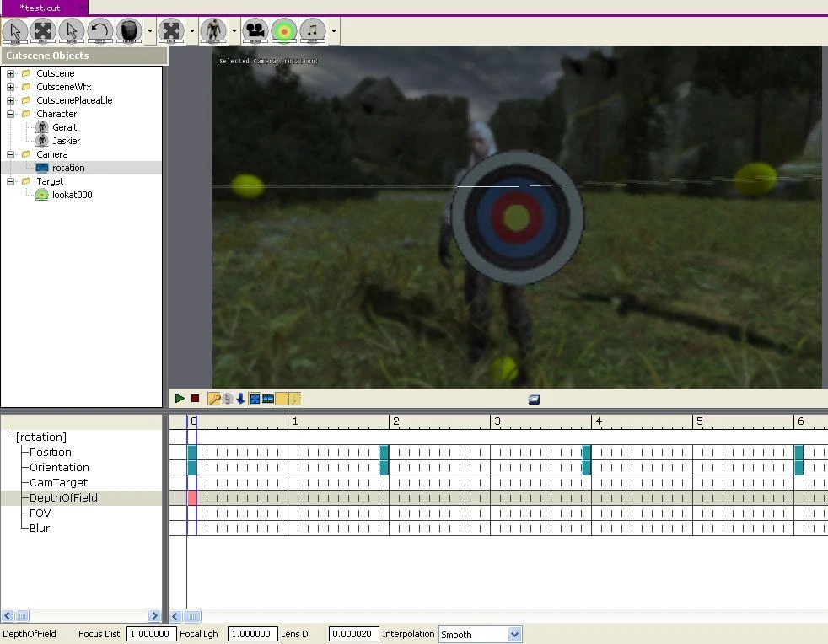Select the Blur track

pyautogui.click(x=39, y=529)
